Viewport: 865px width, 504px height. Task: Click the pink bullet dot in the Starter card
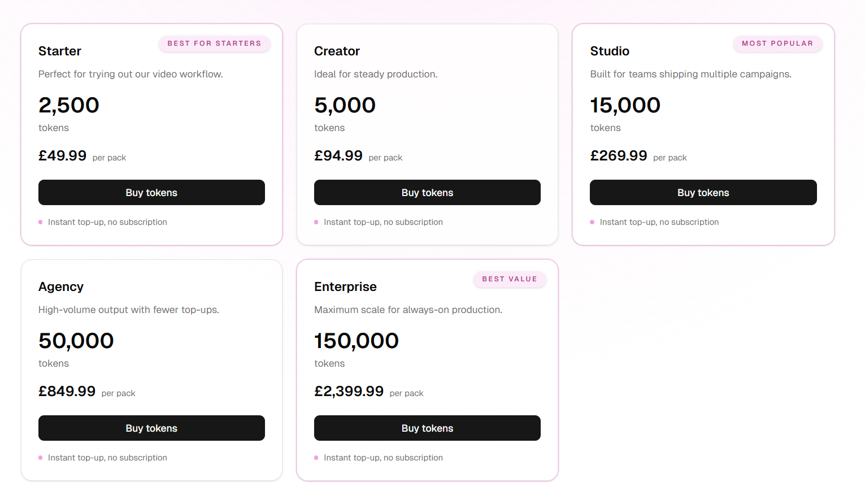tap(41, 222)
